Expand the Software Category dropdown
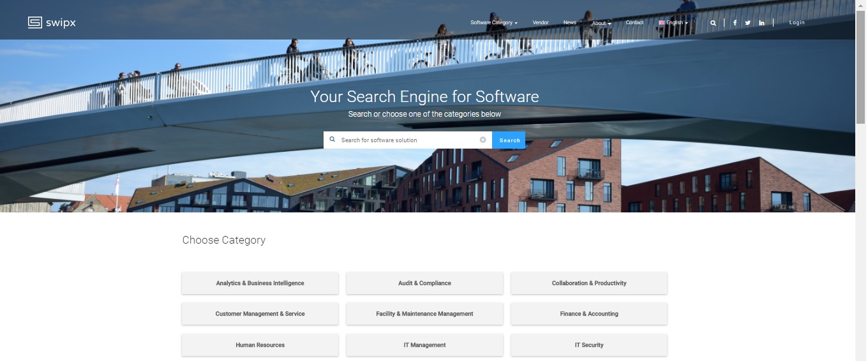The width and height of the screenshot is (868, 361). coord(493,23)
